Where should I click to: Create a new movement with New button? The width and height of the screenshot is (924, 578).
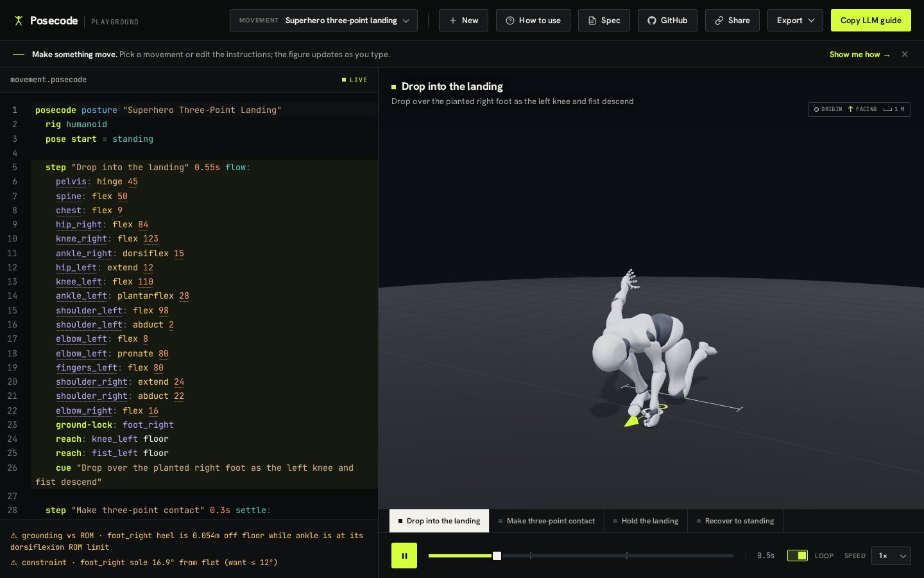tap(463, 21)
